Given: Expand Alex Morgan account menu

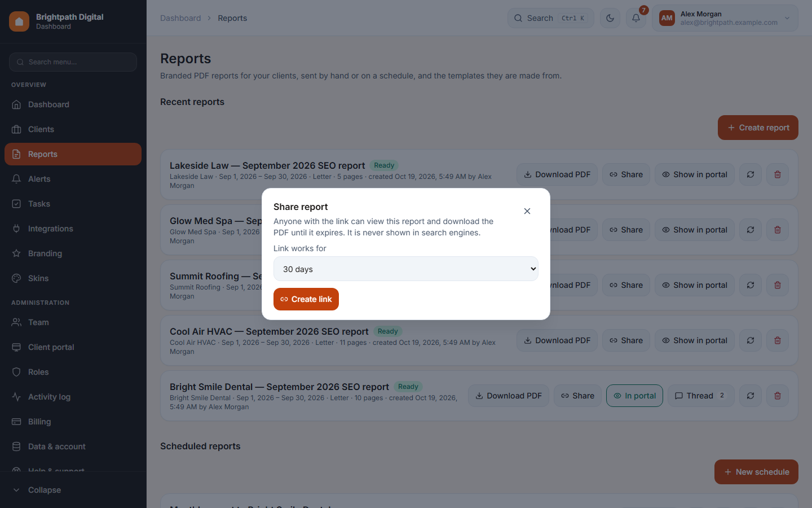Looking at the screenshot, I should pyautogui.click(x=725, y=18).
